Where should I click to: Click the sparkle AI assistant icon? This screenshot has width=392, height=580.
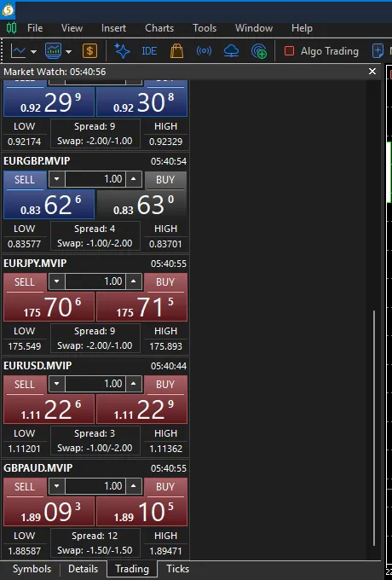(x=122, y=51)
